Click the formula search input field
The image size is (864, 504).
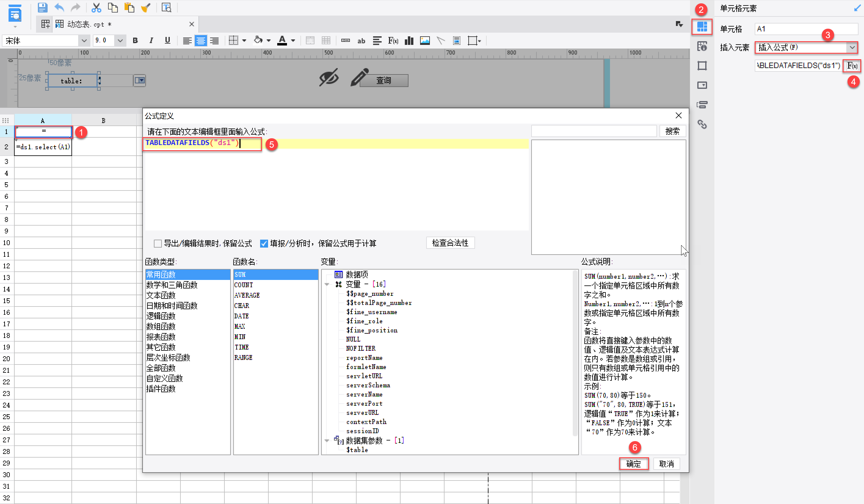click(594, 131)
